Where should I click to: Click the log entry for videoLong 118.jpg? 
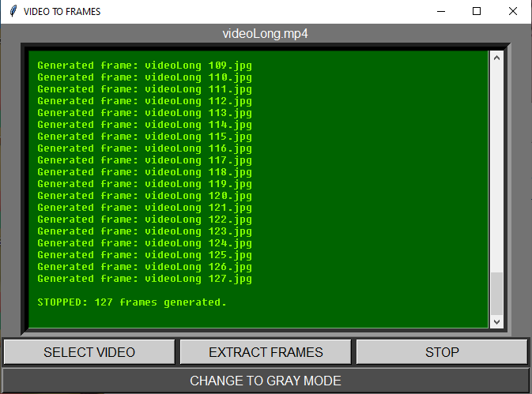pos(145,172)
